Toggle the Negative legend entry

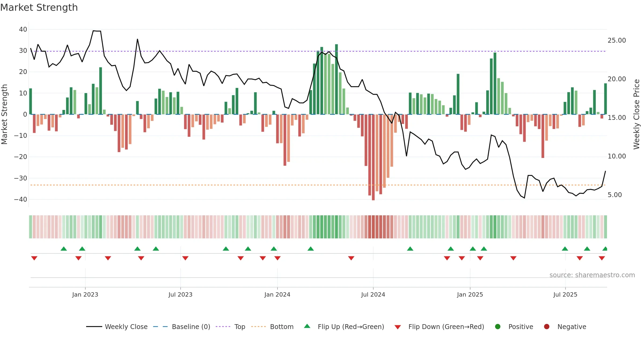(x=565, y=327)
